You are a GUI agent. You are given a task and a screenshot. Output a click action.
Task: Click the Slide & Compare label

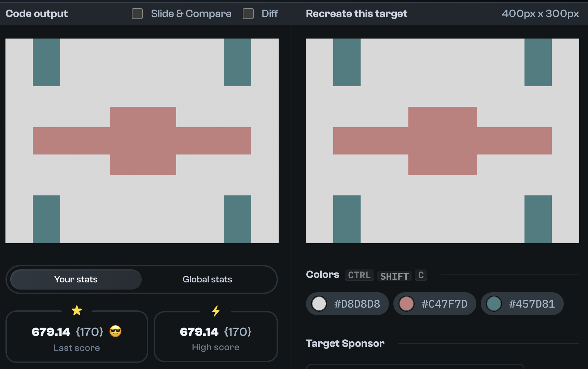(x=191, y=14)
